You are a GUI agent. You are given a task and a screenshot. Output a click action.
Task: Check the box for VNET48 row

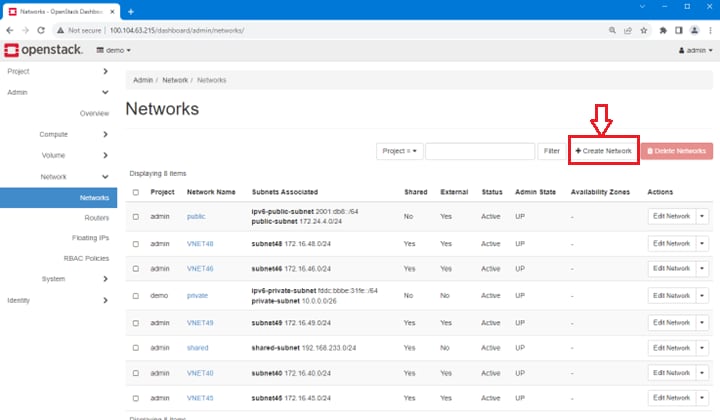click(135, 244)
